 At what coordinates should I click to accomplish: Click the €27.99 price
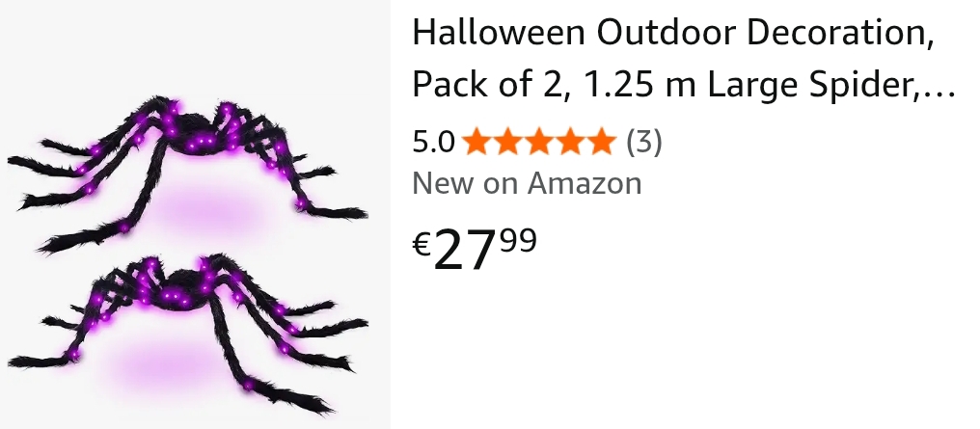pyautogui.click(x=475, y=249)
